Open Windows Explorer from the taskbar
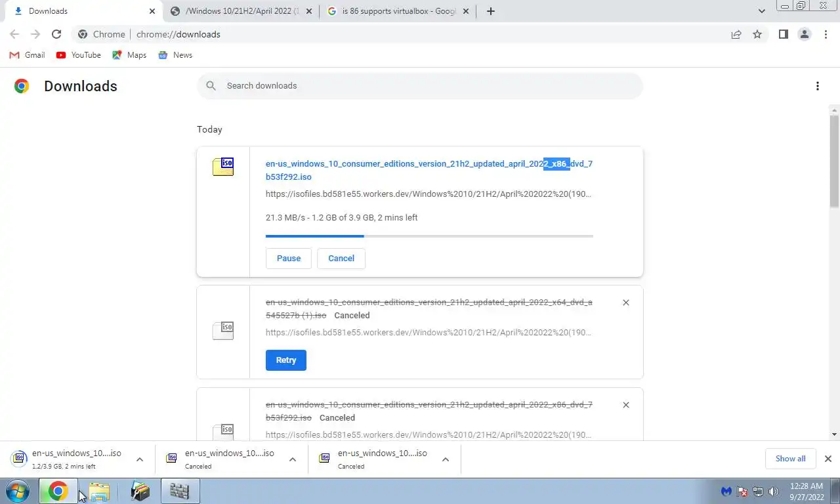Screen dimensions: 840x504 [x=99, y=491]
